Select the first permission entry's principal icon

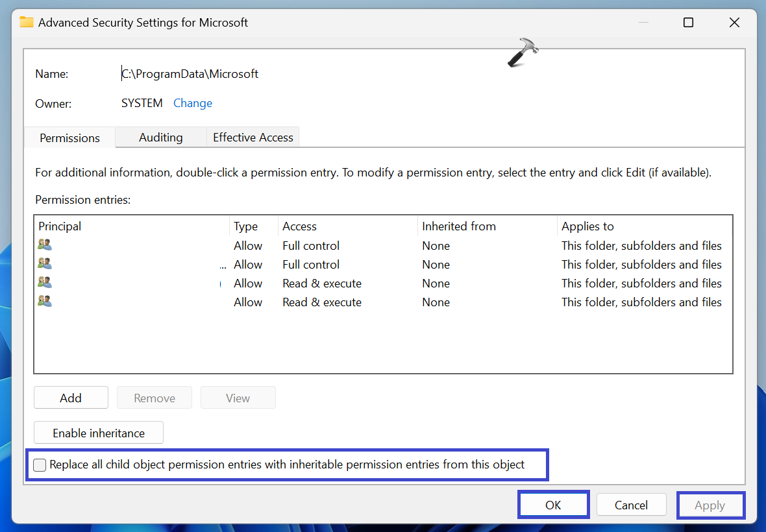click(x=45, y=245)
